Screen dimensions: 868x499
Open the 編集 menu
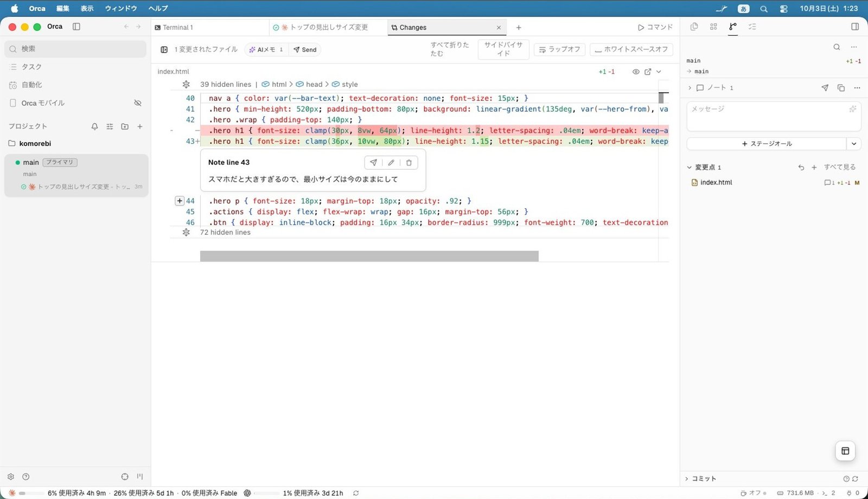(x=63, y=8)
